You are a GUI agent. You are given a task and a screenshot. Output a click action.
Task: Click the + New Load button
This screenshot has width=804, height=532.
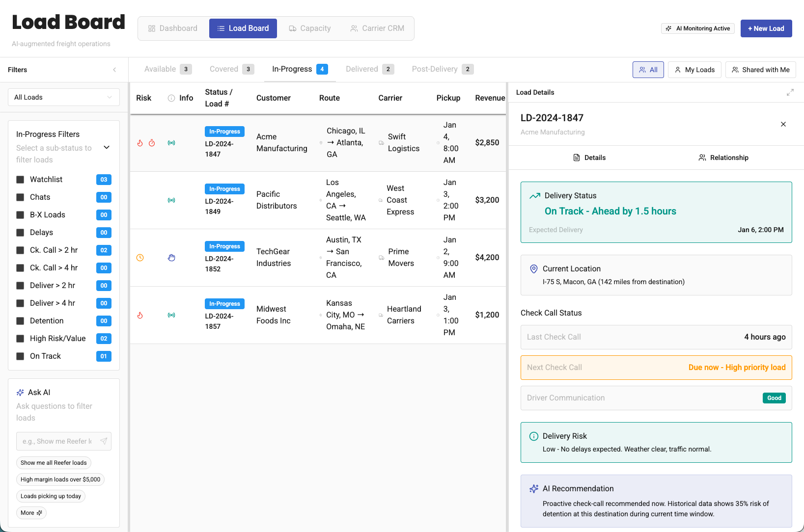tap(766, 28)
